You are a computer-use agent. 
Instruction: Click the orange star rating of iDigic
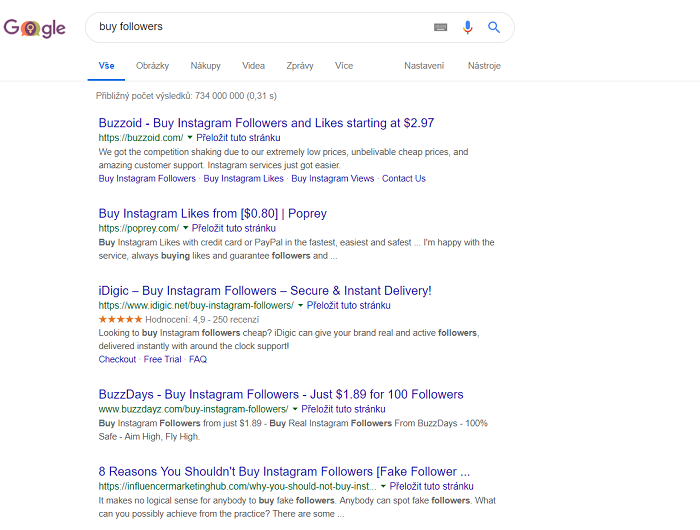(x=120, y=319)
